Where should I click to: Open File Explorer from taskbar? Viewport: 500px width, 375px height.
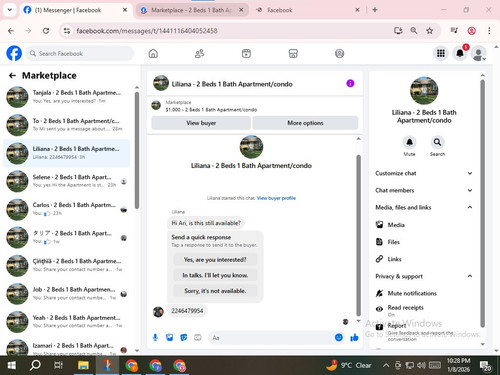(x=83, y=365)
